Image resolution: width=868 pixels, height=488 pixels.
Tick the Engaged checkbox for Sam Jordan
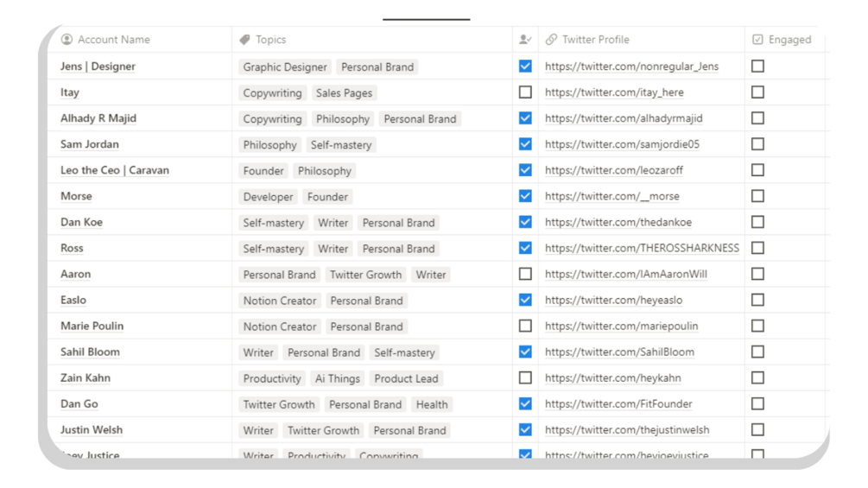(x=757, y=144)
